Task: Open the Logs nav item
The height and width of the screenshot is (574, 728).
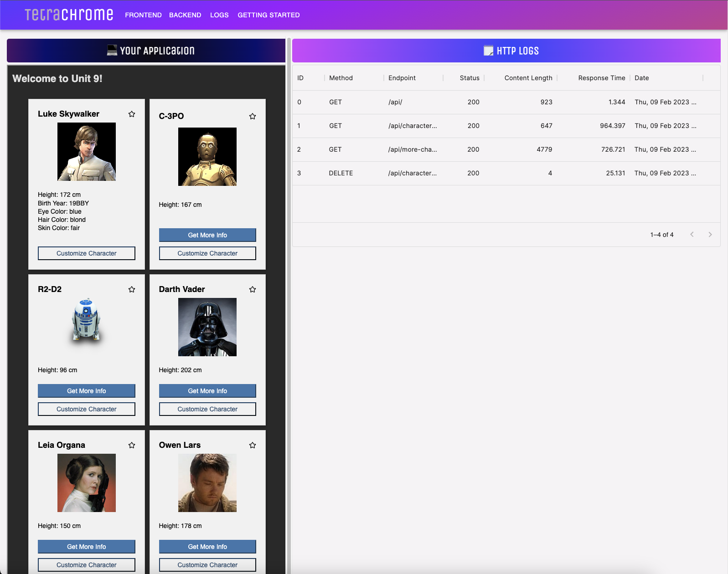Action: [219, 15]
